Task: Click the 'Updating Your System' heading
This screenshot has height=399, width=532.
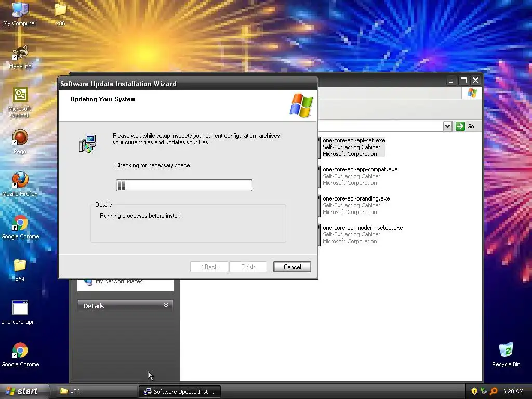Action: [x=102, y=99]
